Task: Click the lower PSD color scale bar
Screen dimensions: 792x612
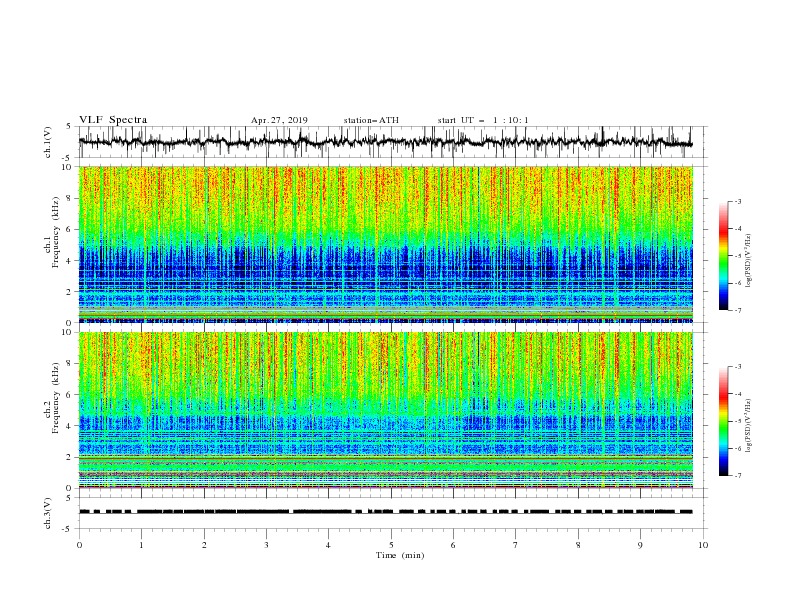Action: pos(723,421)
